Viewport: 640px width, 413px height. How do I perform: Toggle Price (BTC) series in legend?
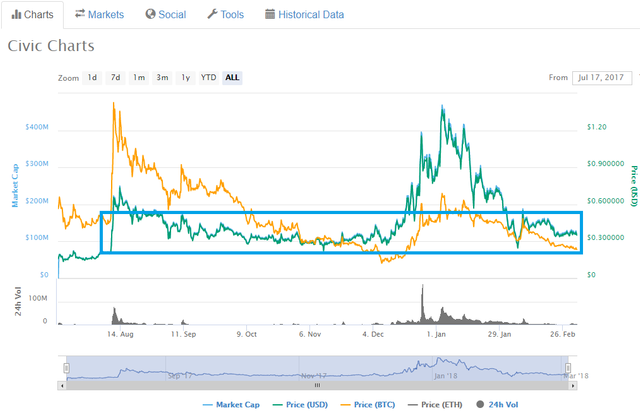(368, 405)
